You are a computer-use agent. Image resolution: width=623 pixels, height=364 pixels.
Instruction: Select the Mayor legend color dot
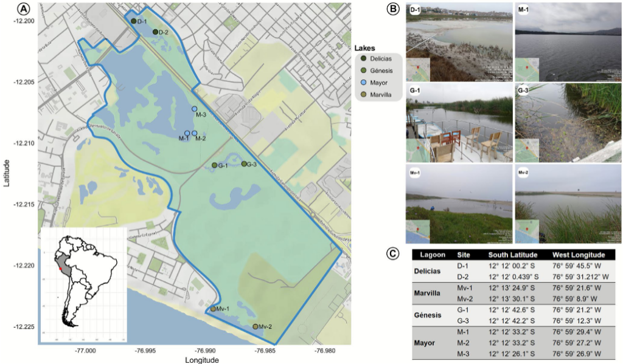363,82
